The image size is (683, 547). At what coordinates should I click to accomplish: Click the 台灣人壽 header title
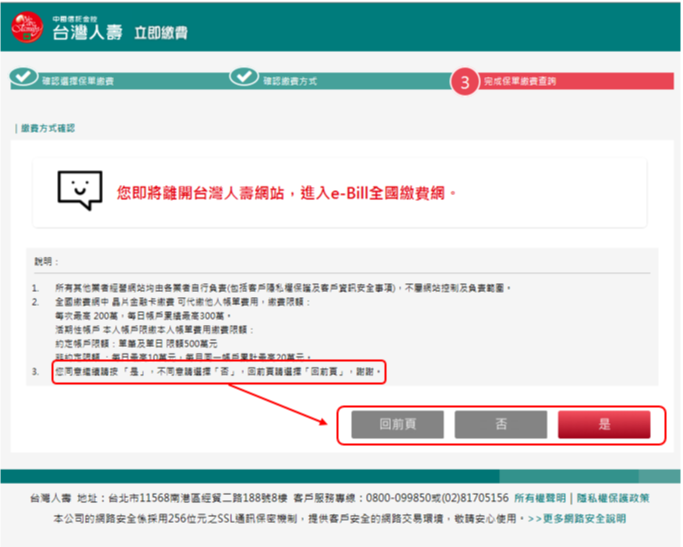pos(88,32)
